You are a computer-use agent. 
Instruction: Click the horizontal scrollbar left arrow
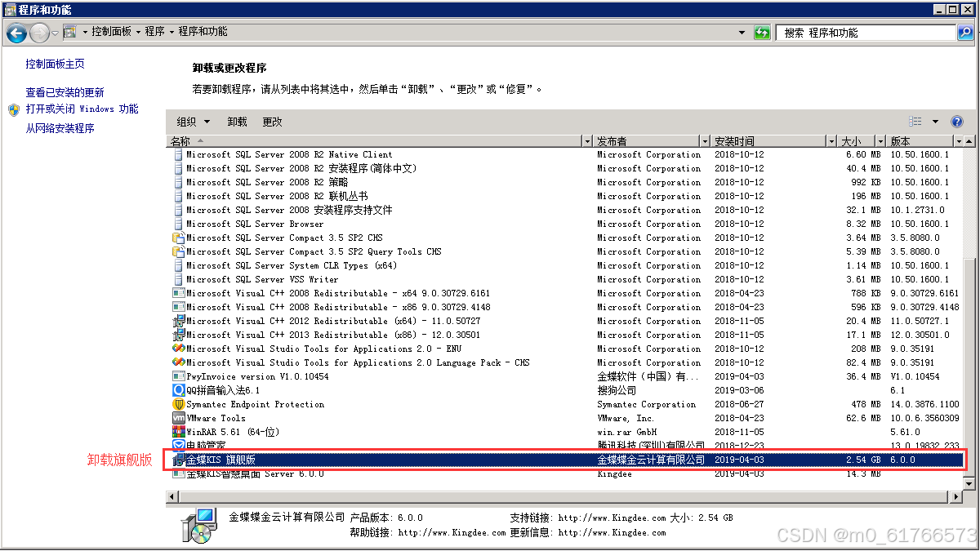click(172, 496)
